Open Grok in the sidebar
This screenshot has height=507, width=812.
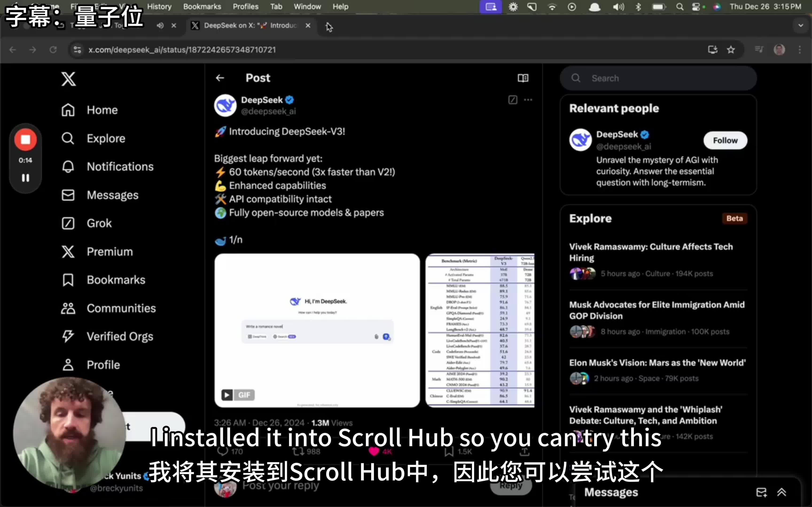tap(99, 223)
